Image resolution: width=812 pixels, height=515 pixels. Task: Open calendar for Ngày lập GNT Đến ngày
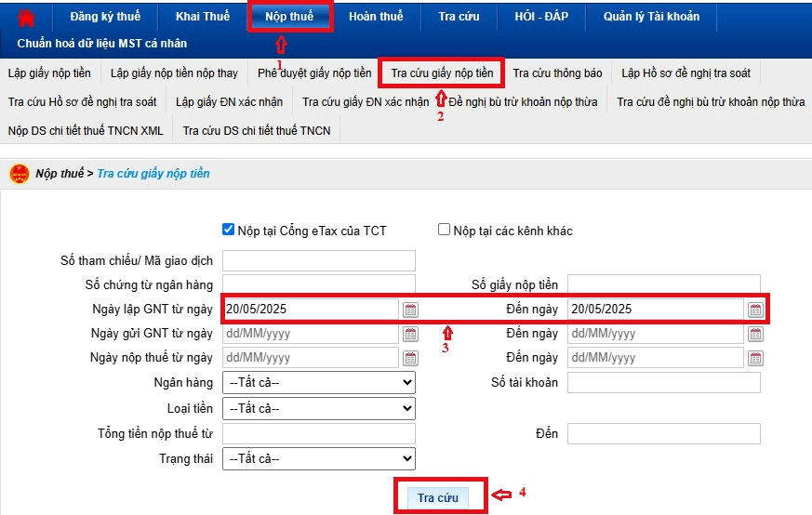click(755, 310)
